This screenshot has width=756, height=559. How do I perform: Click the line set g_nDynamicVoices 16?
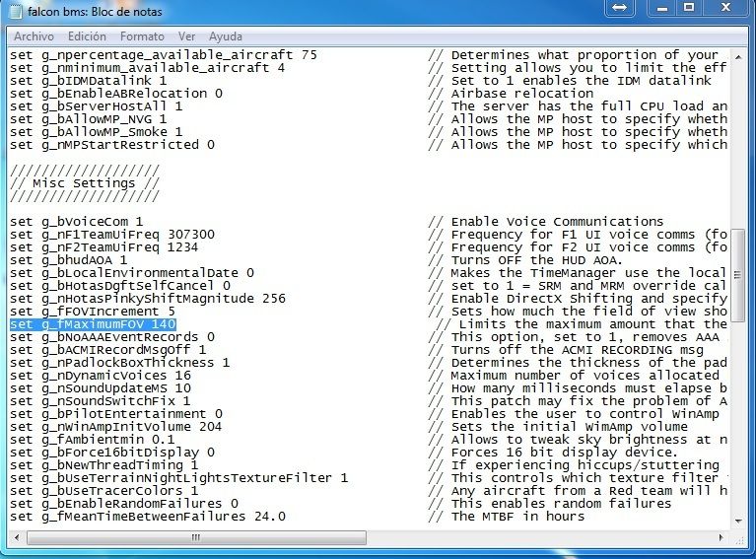[x=101, y=376]
